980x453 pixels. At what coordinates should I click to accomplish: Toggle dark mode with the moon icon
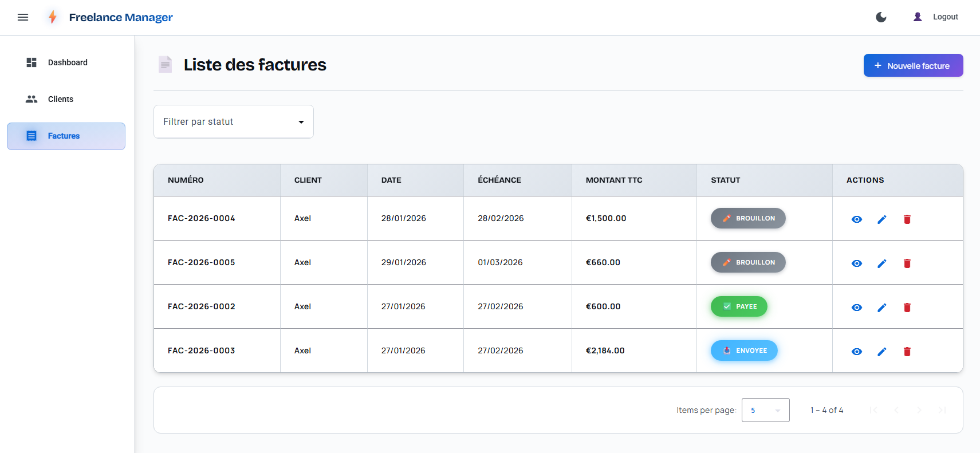point(881,17)
